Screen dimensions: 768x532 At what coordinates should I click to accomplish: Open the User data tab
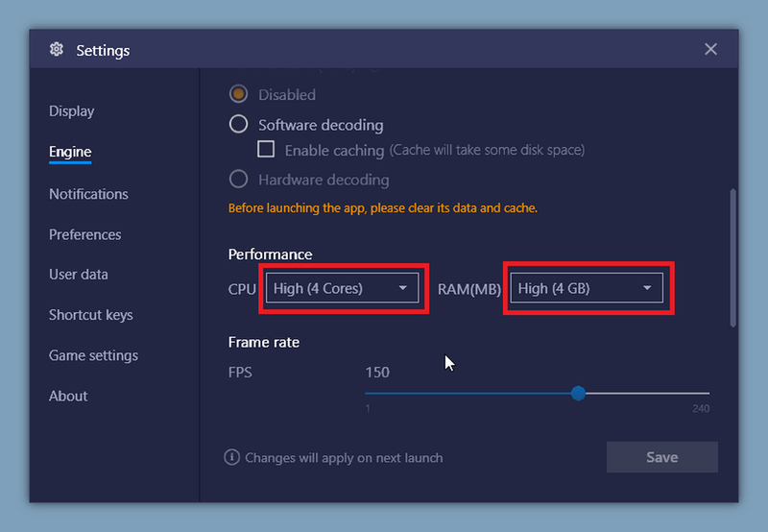[79, 275]
